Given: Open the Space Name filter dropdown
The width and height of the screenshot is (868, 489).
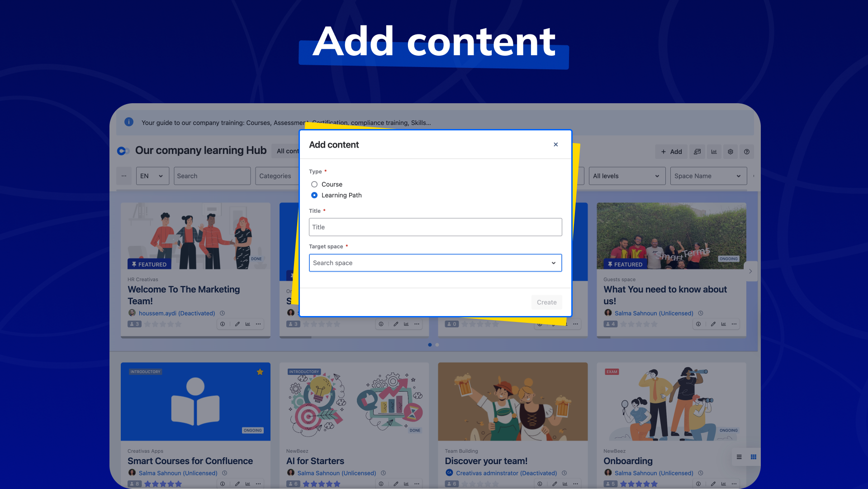Looking at the screenshot, I should point(708,176).
